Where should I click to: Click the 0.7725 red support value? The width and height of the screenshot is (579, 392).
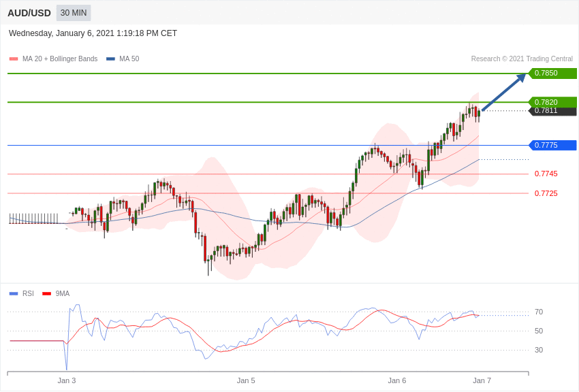pyautogui.click(x=546, y=193)
